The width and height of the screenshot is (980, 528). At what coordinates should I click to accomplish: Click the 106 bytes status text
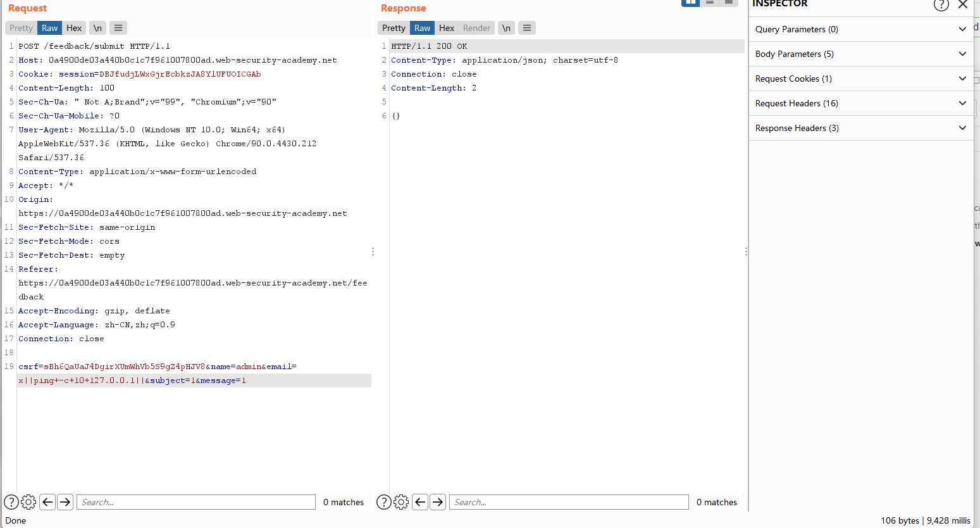900,520
